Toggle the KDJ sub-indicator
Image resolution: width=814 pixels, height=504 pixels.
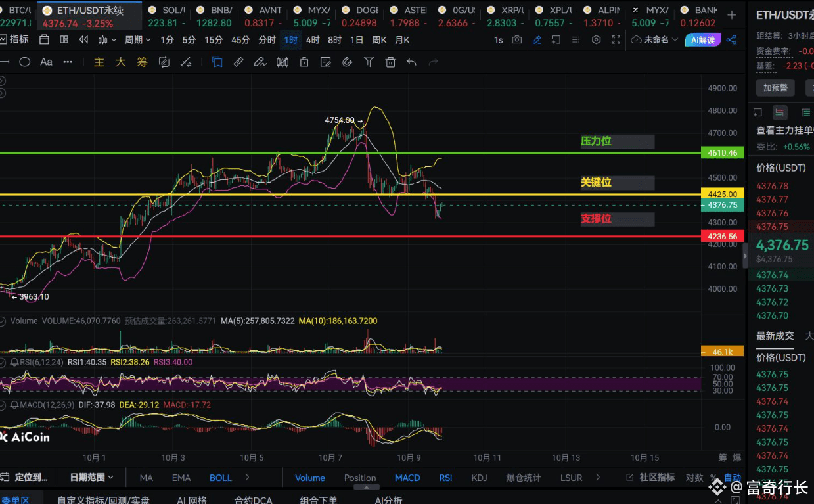[479, 478]
